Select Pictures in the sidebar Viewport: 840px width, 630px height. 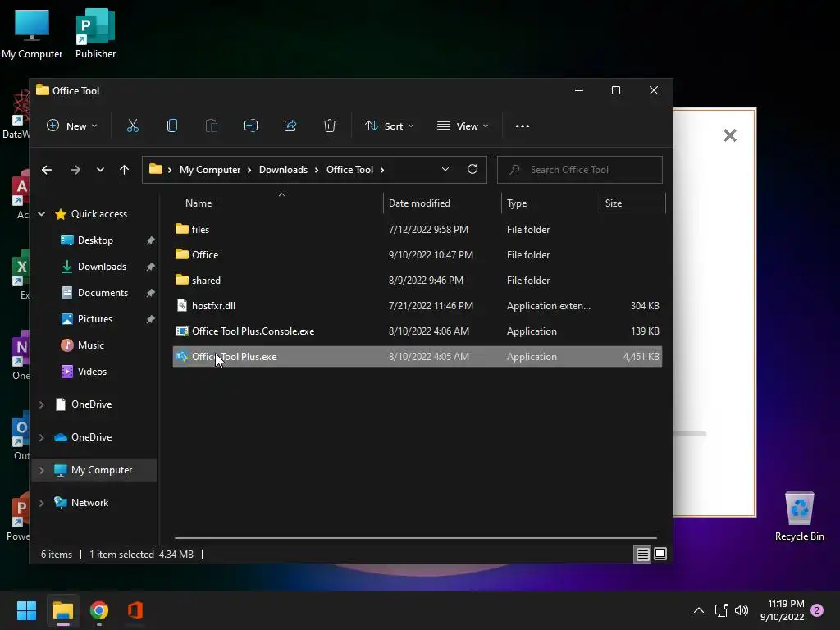click(95, 319)
